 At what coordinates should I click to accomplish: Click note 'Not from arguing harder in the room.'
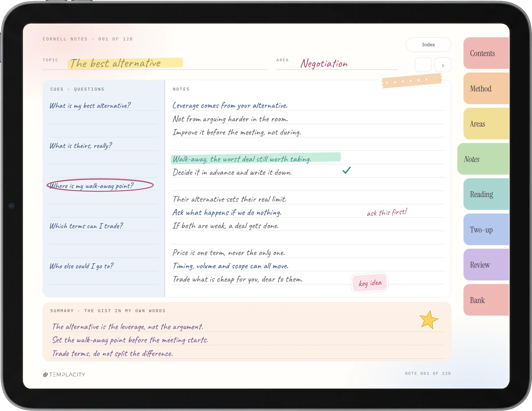point(230,119)
